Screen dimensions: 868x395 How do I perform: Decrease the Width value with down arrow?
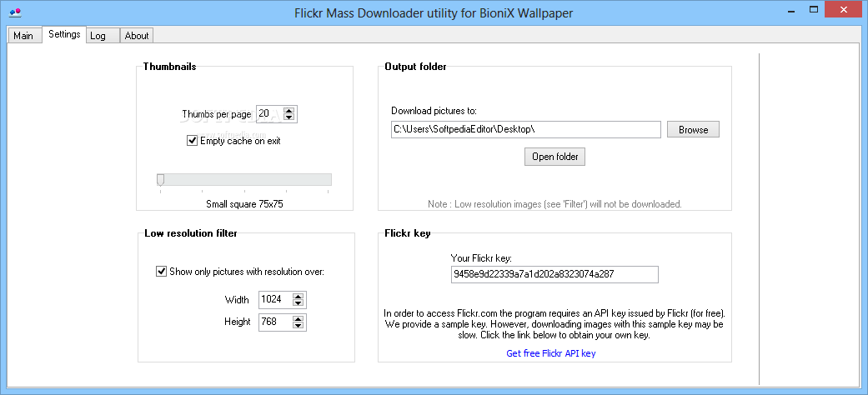299,303
